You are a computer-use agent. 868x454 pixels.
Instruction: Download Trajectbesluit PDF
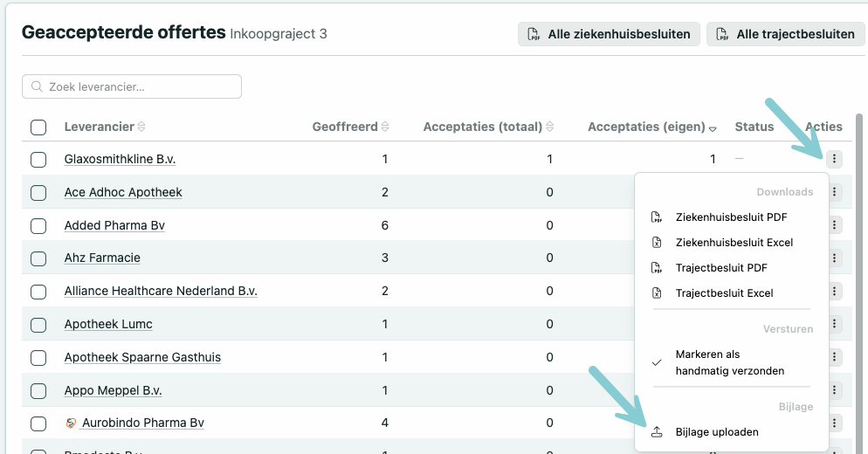[x=731, y=268]
